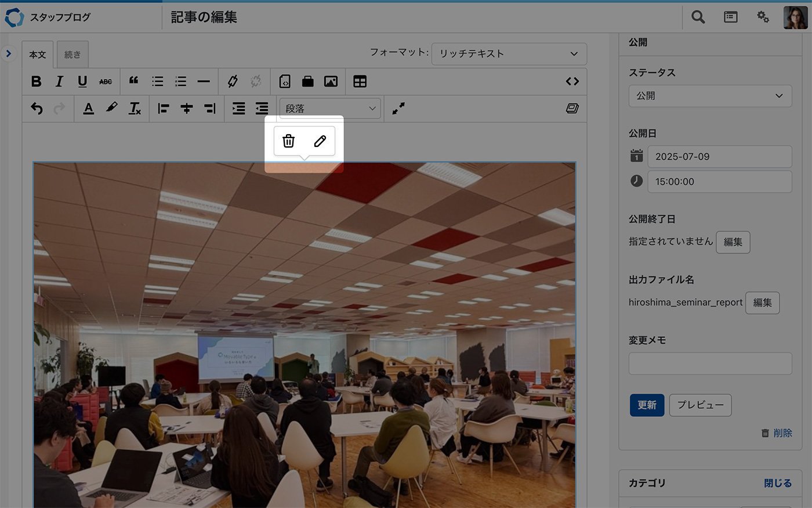Insert a table from the toolbar
The height and width of the screenshot is (508, 812).
click(x=360, y=82)
